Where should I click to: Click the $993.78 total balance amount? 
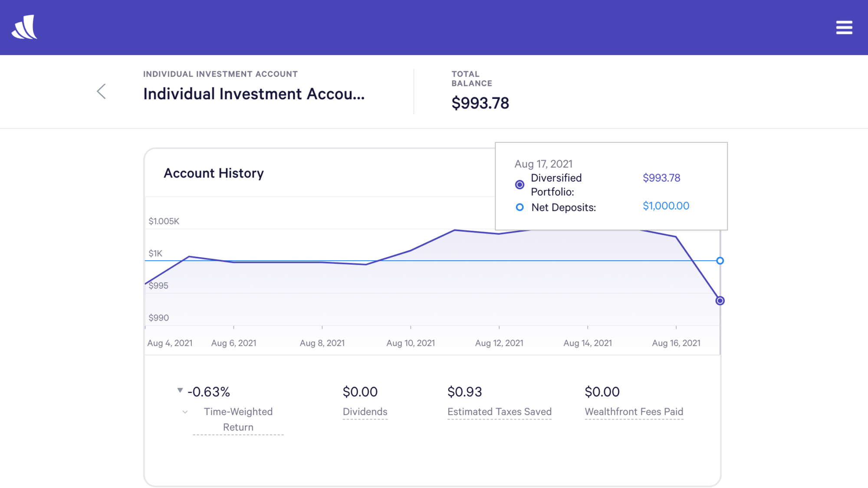tap(480, 103)
